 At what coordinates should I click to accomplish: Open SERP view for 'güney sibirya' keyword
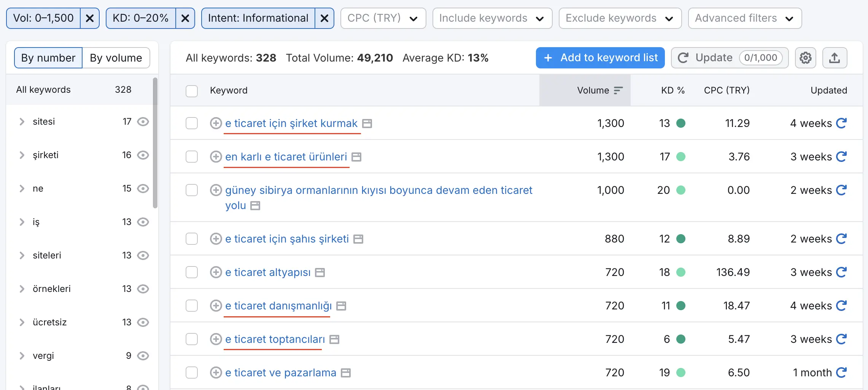[255, 206]
